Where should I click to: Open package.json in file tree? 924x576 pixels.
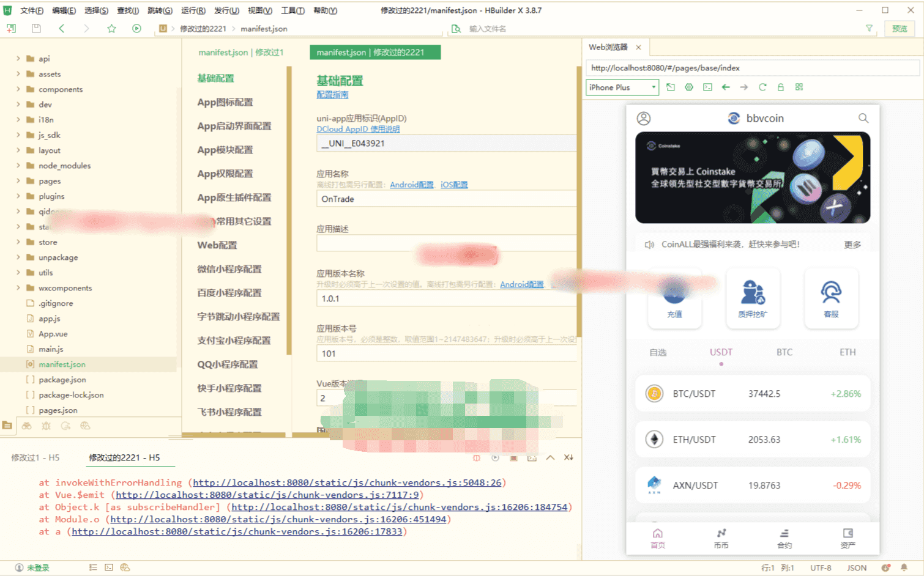coord(62,380)
